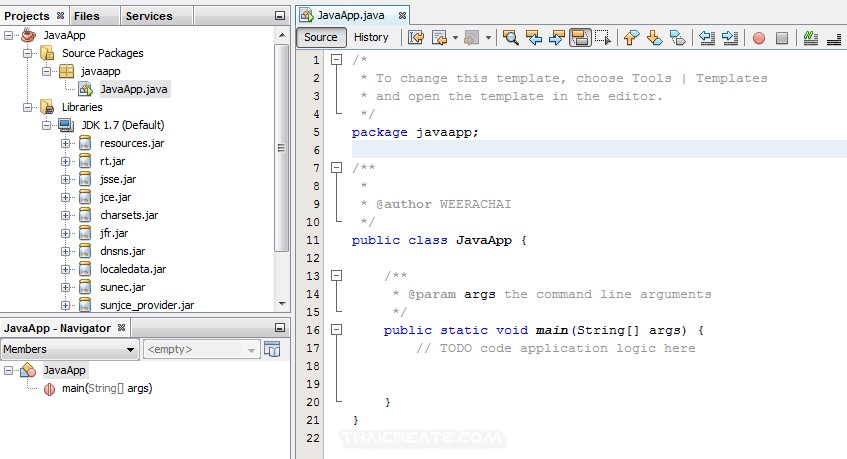Click Projects scrollbar down arrow
The image size is (847, 459).
(x=281, y=303)
